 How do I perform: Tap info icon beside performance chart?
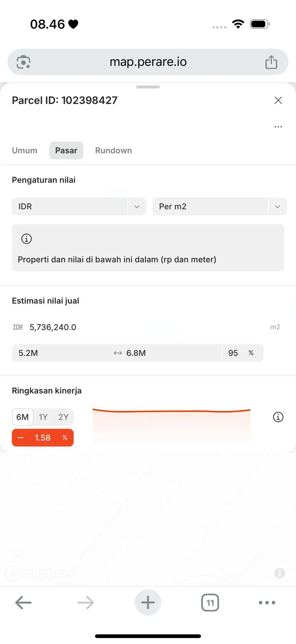coord(278,417)
